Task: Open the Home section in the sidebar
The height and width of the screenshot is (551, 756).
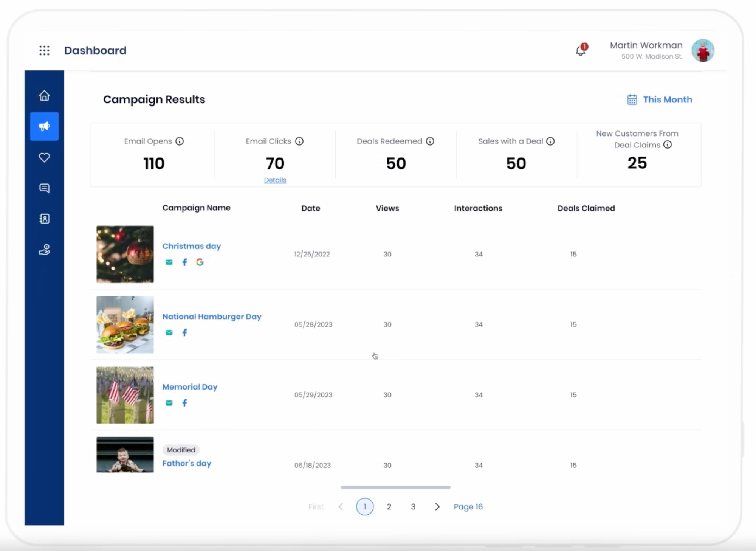Action: (44, 96)
